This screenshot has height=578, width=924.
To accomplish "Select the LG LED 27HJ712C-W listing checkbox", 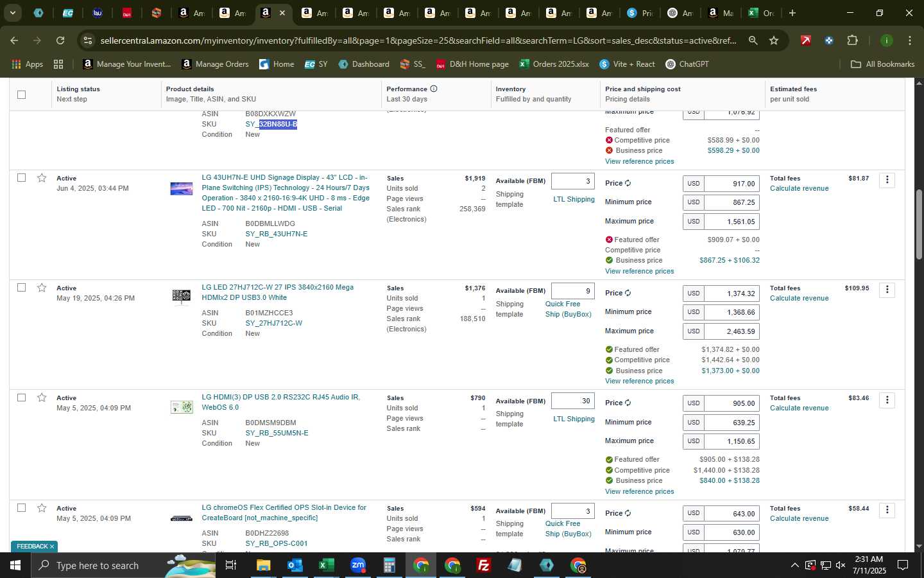I will (x=22, y=287).
